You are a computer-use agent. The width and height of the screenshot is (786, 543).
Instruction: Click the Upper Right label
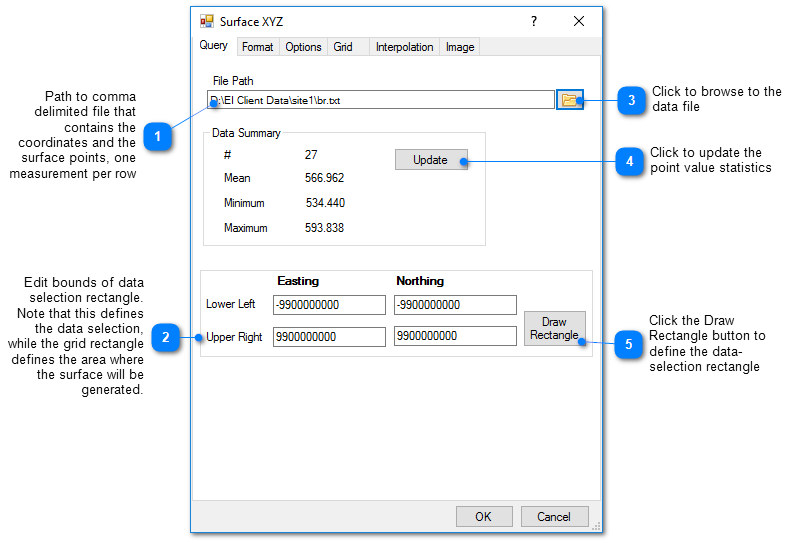click(234, 337)
